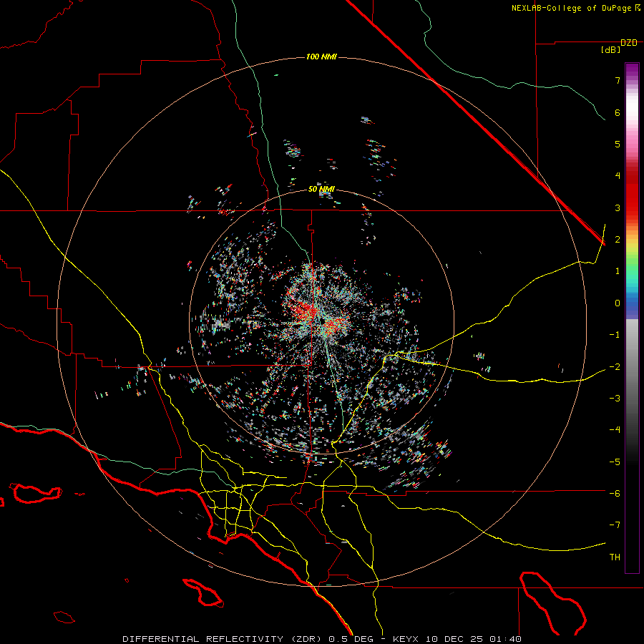The width and height of the screenshot is (644, 644).
Task: Click the 3 dB scale label
Action: 618,208
